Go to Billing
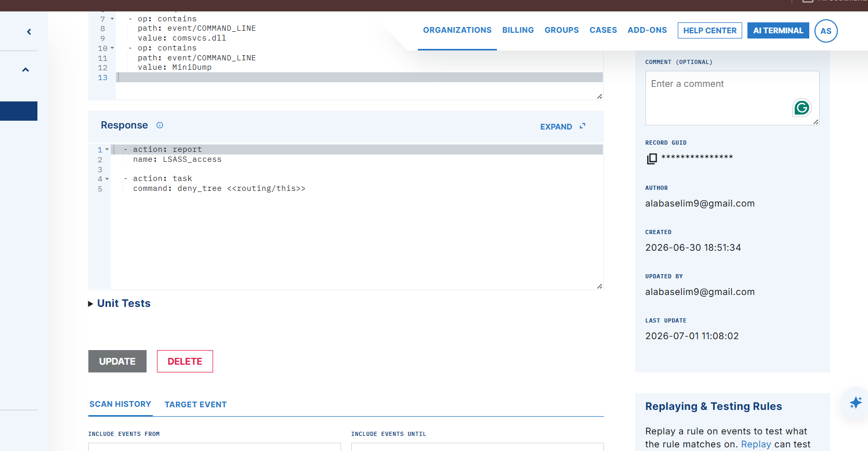This screenshot has width=868, height=451. coord(518,30)
